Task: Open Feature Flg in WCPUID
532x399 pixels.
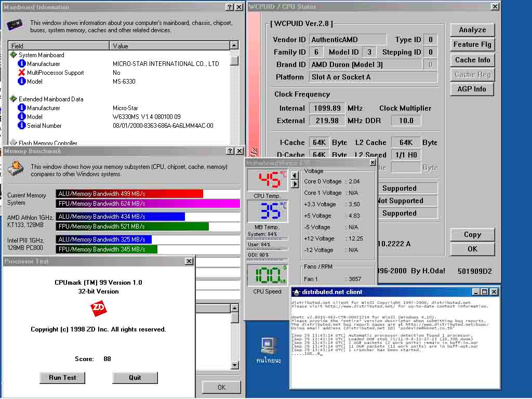Action: (x=472, y=45)
